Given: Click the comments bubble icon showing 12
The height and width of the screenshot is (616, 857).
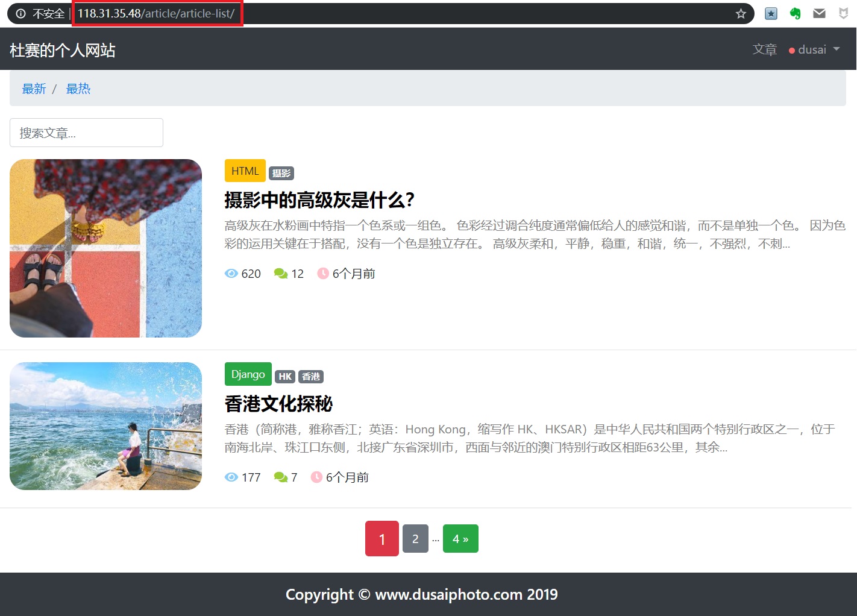Looking at the screenshot, I should [x=280, y=274].
